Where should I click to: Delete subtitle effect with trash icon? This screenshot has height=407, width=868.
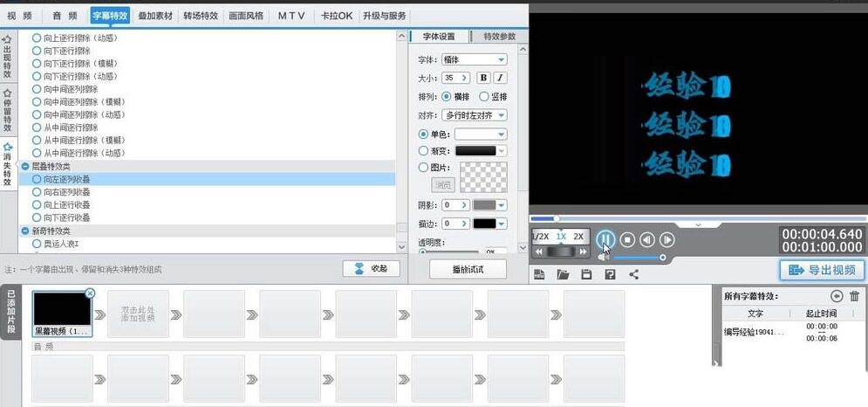(854, 296)
